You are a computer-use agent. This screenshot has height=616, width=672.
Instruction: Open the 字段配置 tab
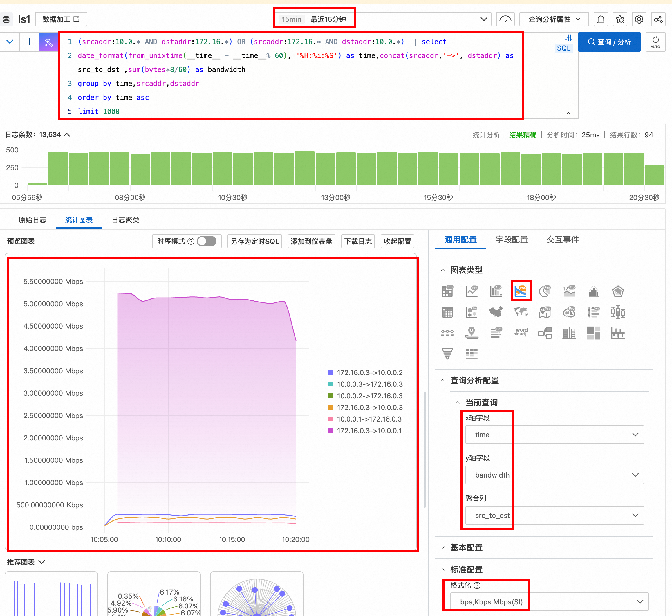click(x=512, y=240)
